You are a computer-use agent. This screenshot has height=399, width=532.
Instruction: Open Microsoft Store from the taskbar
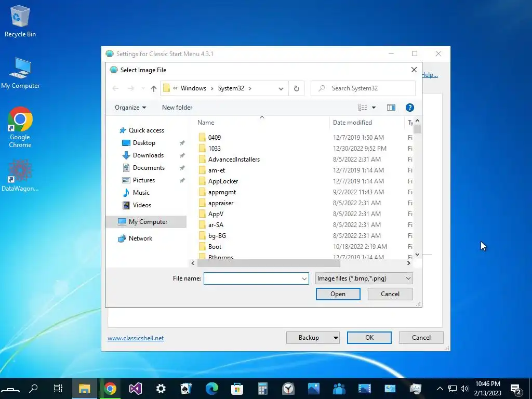(x=237, y=389)
